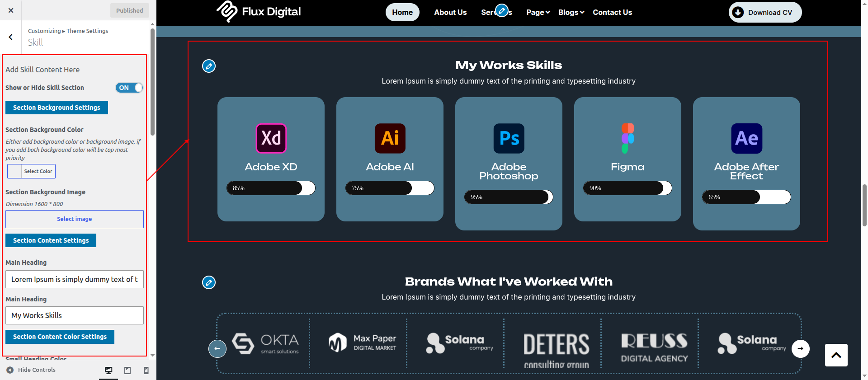Click the Brands What I've Worked With heading
The width and height of the screenshot is (868, 380).
[509, 281]
